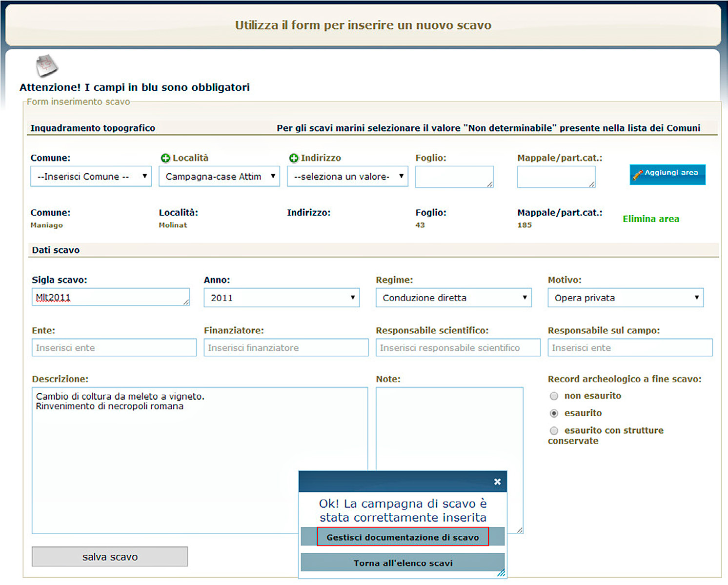The width and height of the screenshot is (728, 585).
Task: Click the popup message 'Ok! La campagna di scavo'
Action: tap(403, 510)
